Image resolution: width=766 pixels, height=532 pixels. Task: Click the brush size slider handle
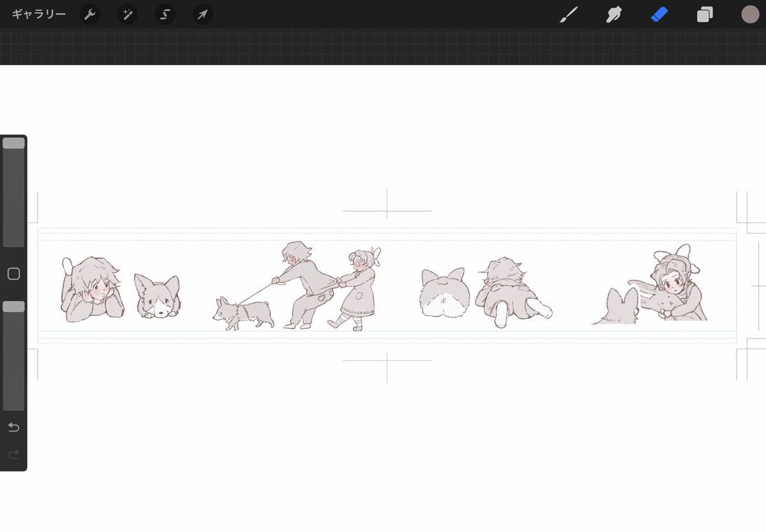13,144
